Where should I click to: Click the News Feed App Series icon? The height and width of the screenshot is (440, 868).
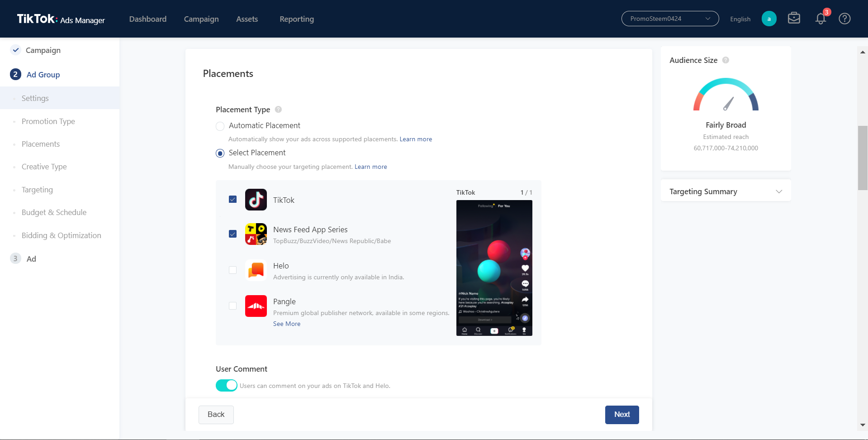tap(256, 234)
